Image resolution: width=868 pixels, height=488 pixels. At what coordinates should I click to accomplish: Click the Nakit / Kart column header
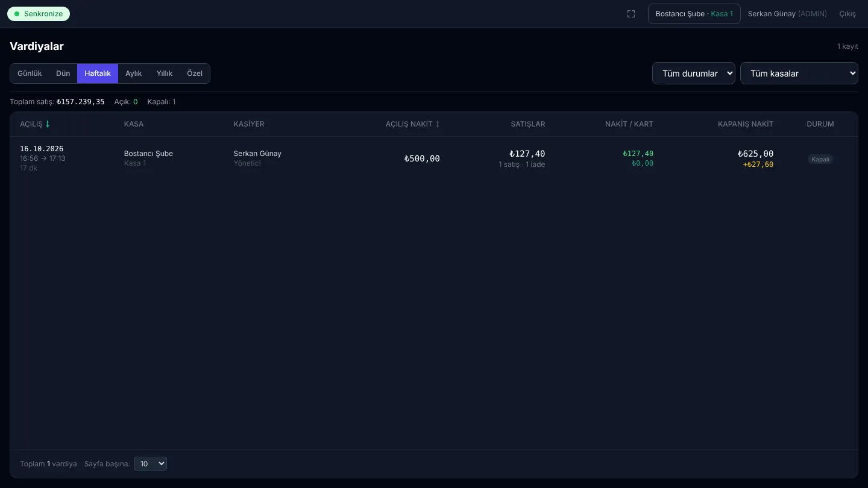point(629,124)
